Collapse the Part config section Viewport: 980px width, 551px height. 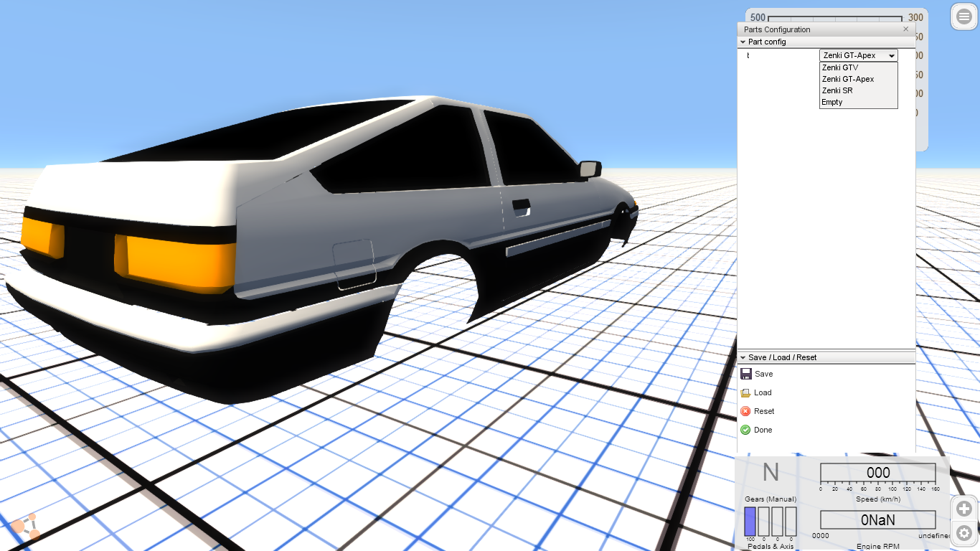(x=743, y=42)
